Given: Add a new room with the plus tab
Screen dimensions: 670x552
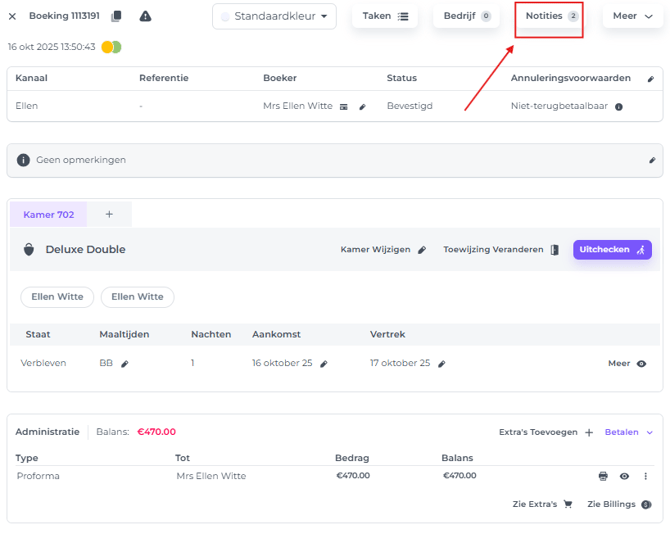Looking at the screenshot, I should pos(109,214).
